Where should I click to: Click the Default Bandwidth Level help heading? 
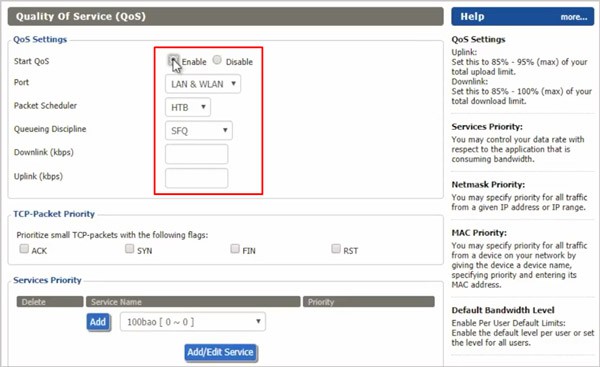coord(503,310)
